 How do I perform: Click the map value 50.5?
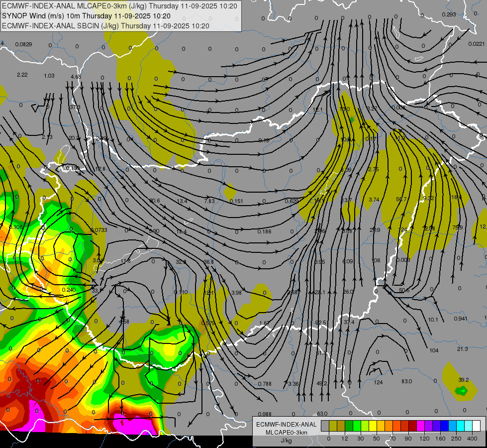(x=404, y=290)
